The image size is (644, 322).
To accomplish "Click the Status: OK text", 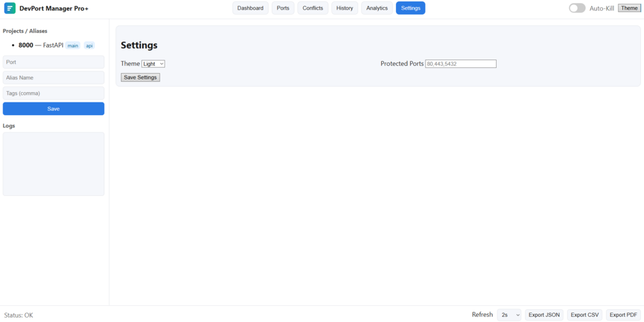I will coord(19,316).
